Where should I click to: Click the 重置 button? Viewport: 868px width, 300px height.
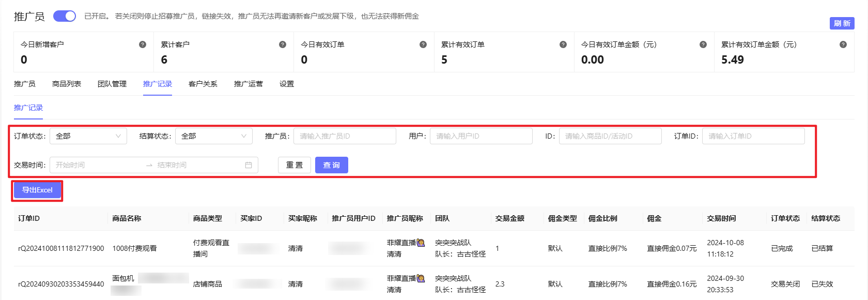coord(295,165)
